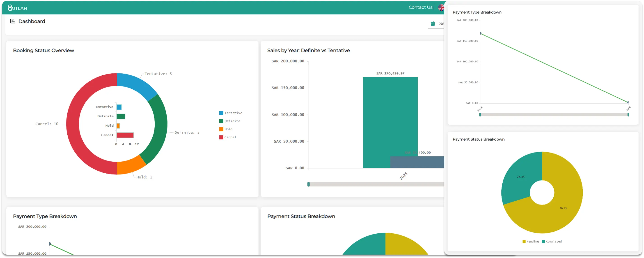Select the tall teal bar in Sales by Year
The height and width of the screenshot is (258, 644).
point(390,116)
